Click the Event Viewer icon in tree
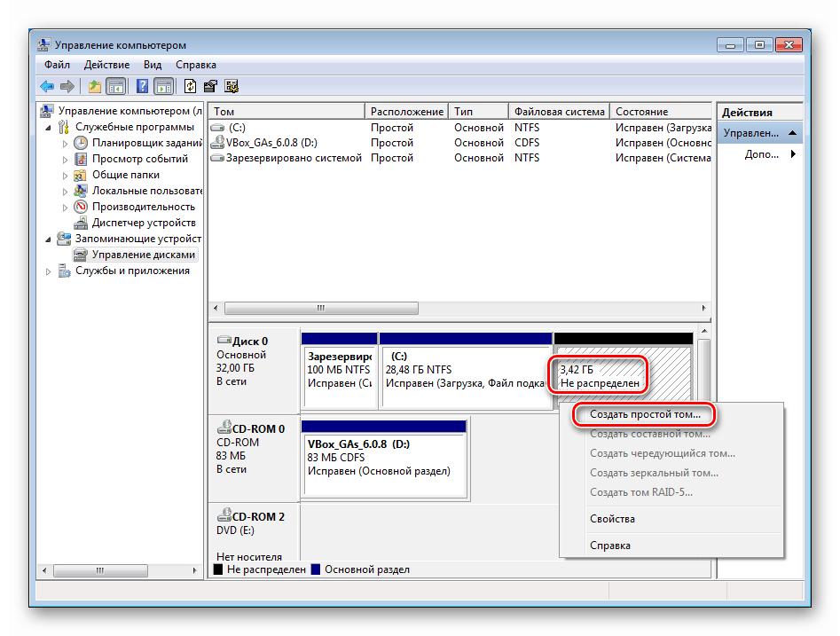Viewport: 840px width, 636px height. coord(81,159)
